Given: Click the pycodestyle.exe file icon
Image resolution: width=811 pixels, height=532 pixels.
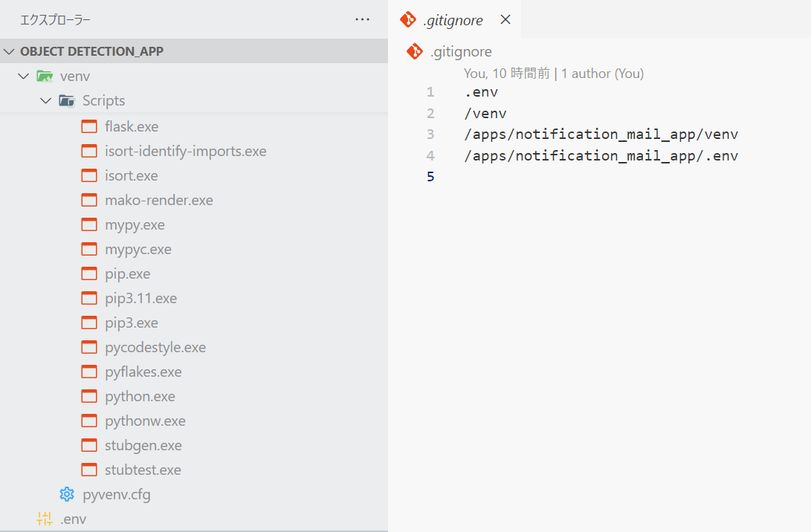Looking at the screenshot, I should tap(89, 347).
